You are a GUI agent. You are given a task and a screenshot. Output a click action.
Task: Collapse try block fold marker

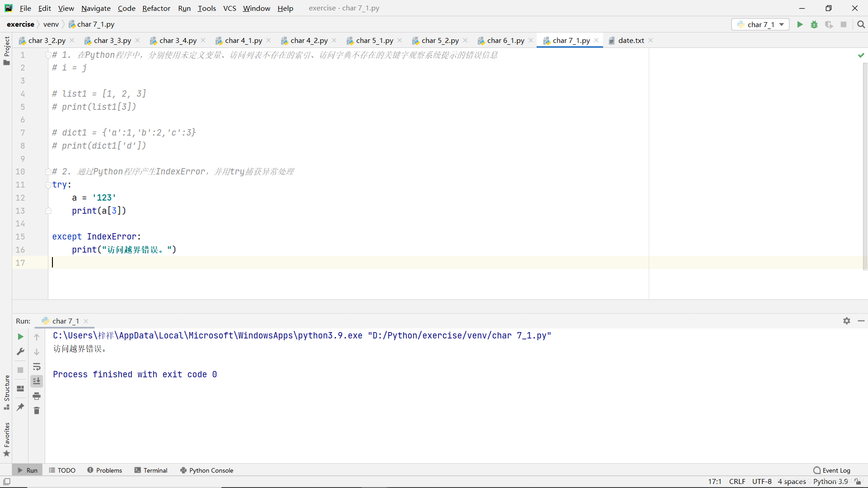(48, 185)
